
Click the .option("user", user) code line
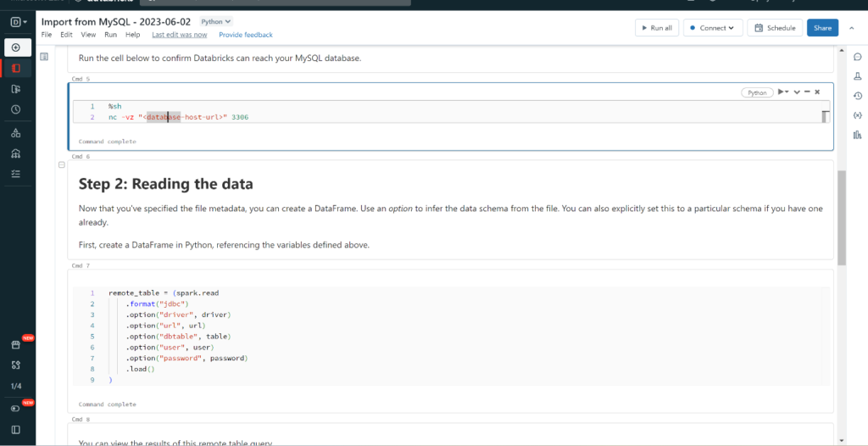tap(170, 348)
